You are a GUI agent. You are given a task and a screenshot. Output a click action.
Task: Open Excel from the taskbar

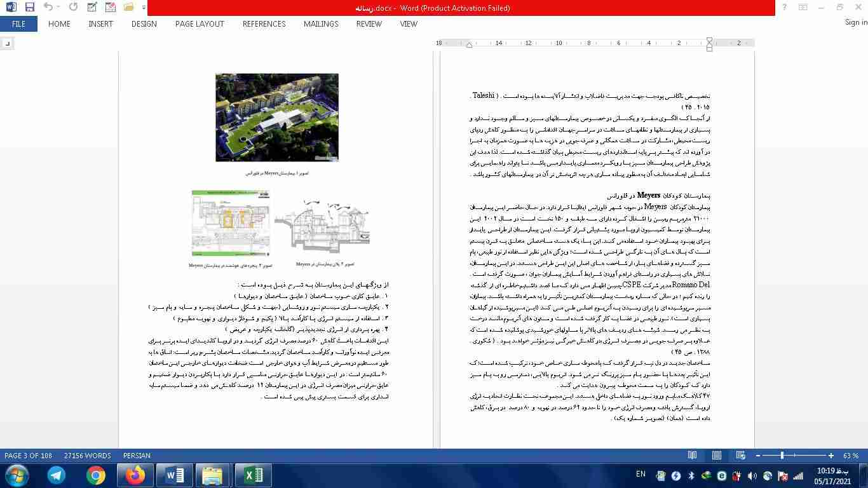(x=254, y=475)
